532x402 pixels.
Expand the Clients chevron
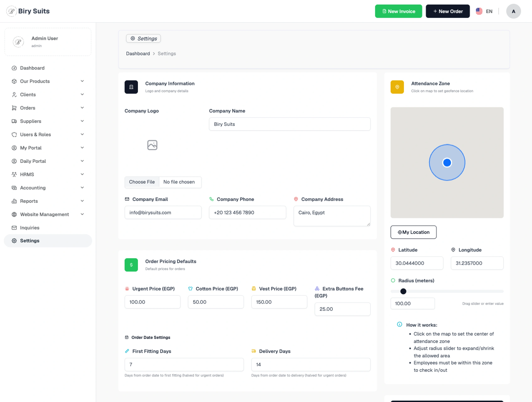click(x=82, y=94)
